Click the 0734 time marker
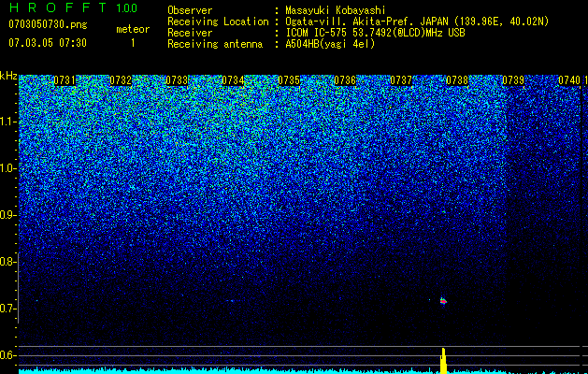Viewport: 588px width, 374px height. coord(233,80)
